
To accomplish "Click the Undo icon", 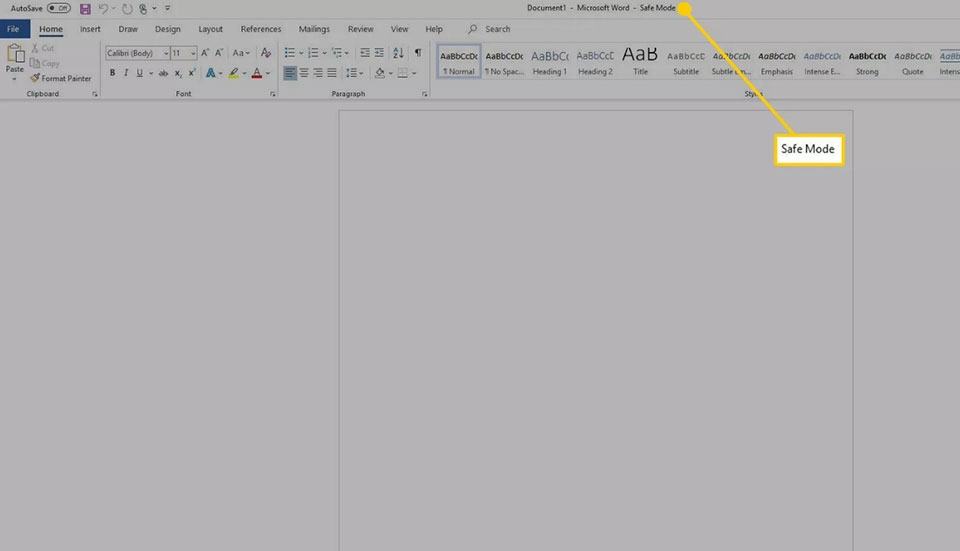I will tap(103, 9).
